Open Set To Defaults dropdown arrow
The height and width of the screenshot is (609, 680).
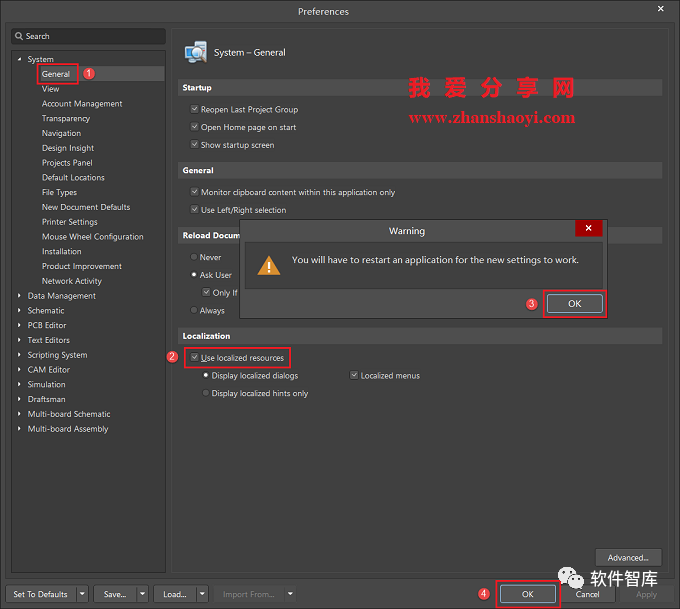point(82,594)
